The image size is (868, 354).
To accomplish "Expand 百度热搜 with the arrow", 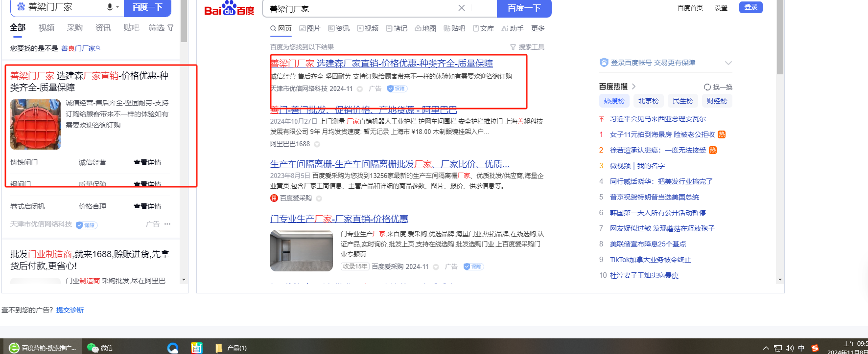I will point(633,87).
